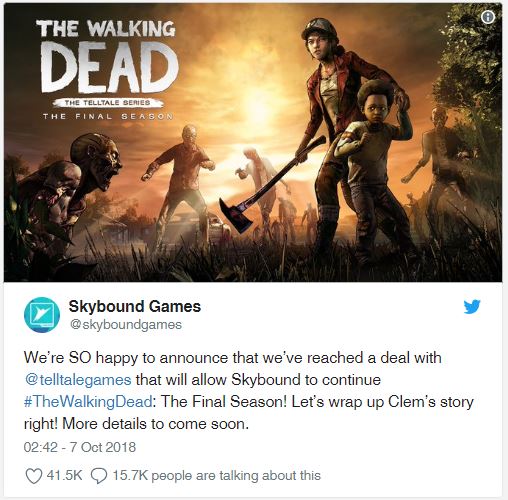Click the crouching zombie's head at left

tap(97, 162)
